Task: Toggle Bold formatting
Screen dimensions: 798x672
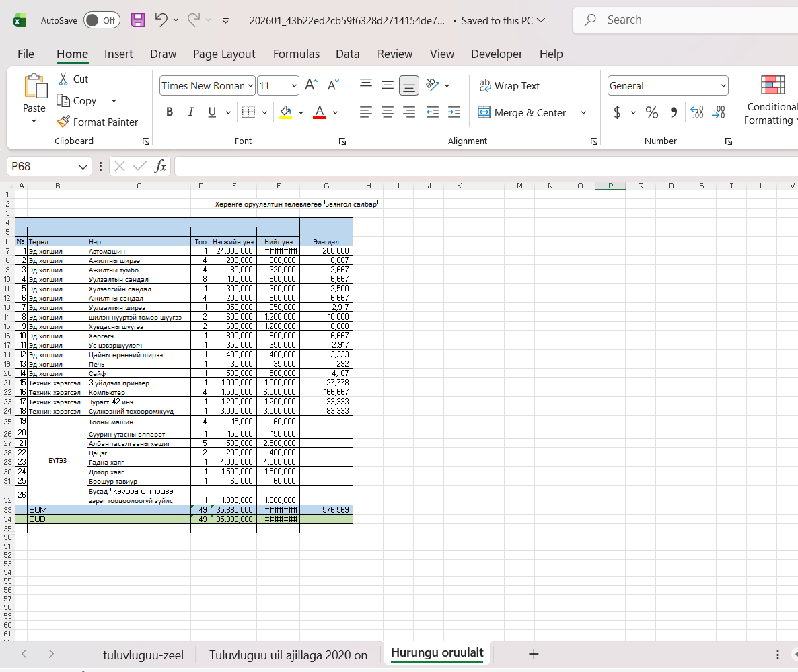Action: (x=170, y=112)
